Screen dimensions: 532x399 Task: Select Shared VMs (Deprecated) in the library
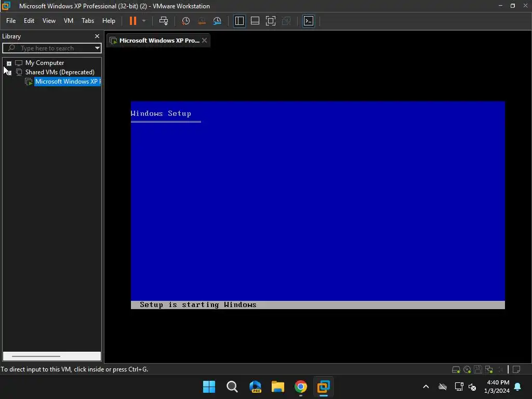click(x=60, y=72)
